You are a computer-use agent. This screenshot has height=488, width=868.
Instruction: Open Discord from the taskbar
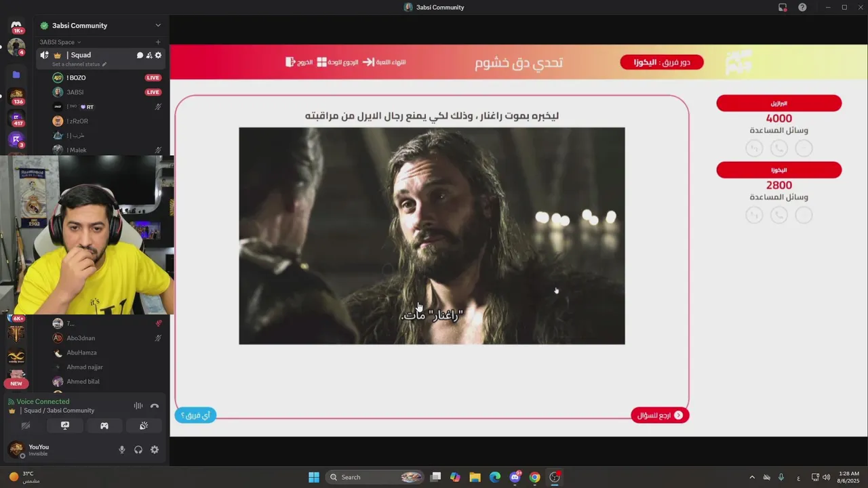tap(515, 477)
